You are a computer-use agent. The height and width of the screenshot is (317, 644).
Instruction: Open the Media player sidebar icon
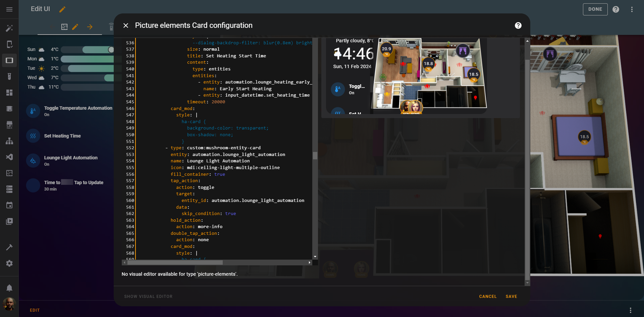(x=9, y=221)
